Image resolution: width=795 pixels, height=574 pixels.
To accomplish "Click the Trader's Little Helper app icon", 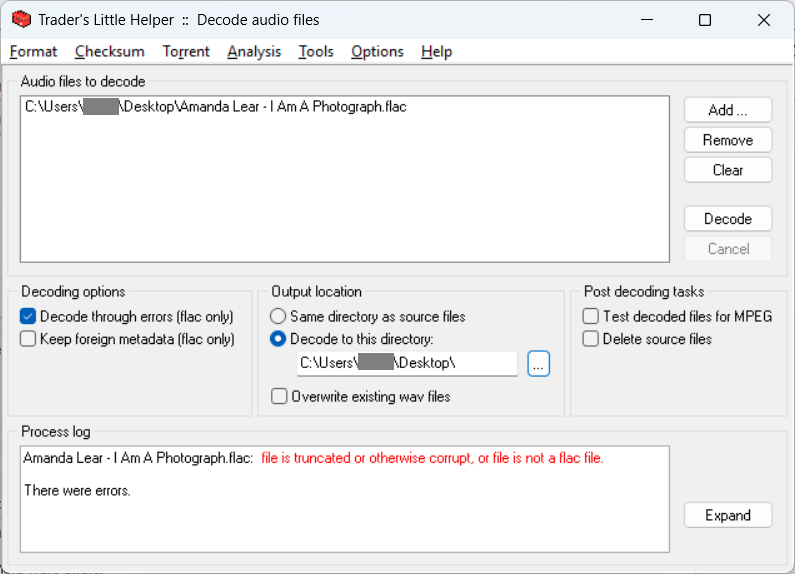I will point(21,20).
